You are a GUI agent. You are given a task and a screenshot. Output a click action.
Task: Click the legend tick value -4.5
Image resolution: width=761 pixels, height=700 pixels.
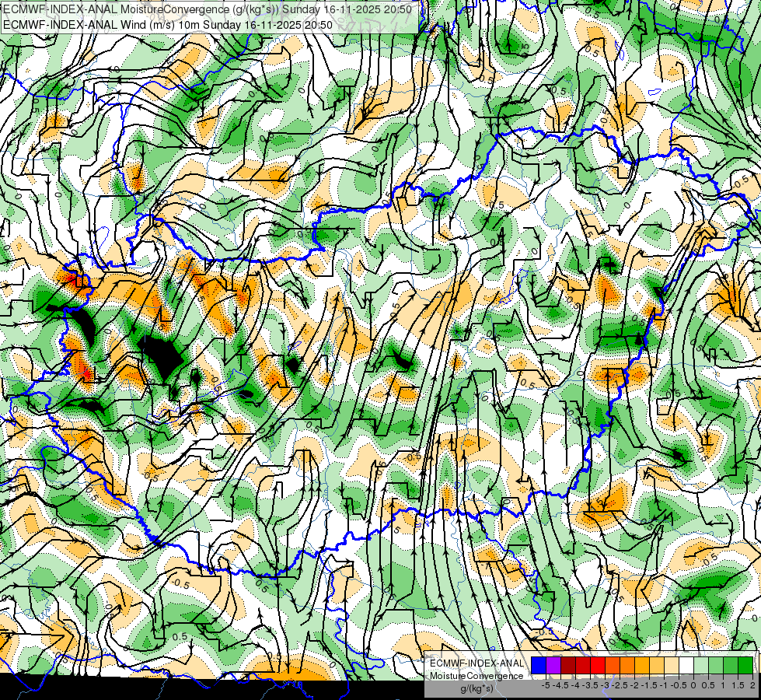tap(560, 685)
